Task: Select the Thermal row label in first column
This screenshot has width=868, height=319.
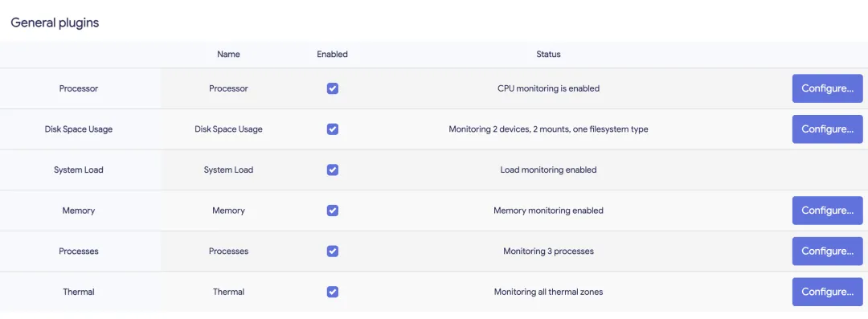Action: 79,292
